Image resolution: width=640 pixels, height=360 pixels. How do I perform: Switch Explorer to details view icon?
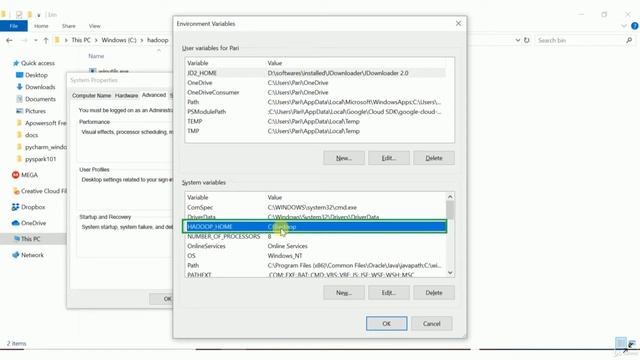620,343
